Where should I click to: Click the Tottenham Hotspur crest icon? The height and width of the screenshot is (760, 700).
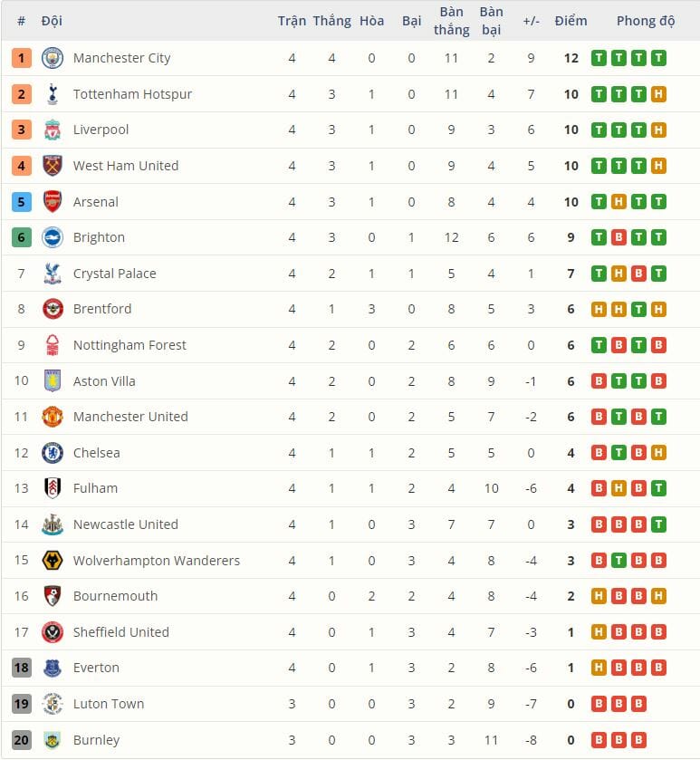(53, 94)
